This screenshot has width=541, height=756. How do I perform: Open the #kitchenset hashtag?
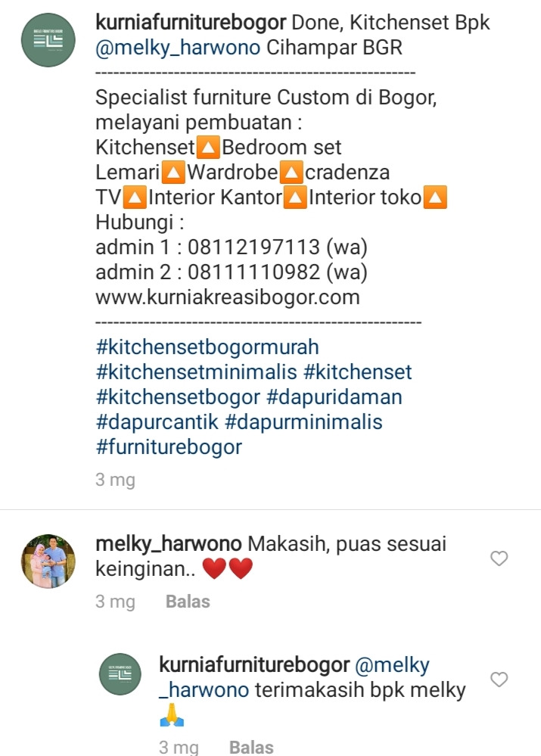point(358,372)
